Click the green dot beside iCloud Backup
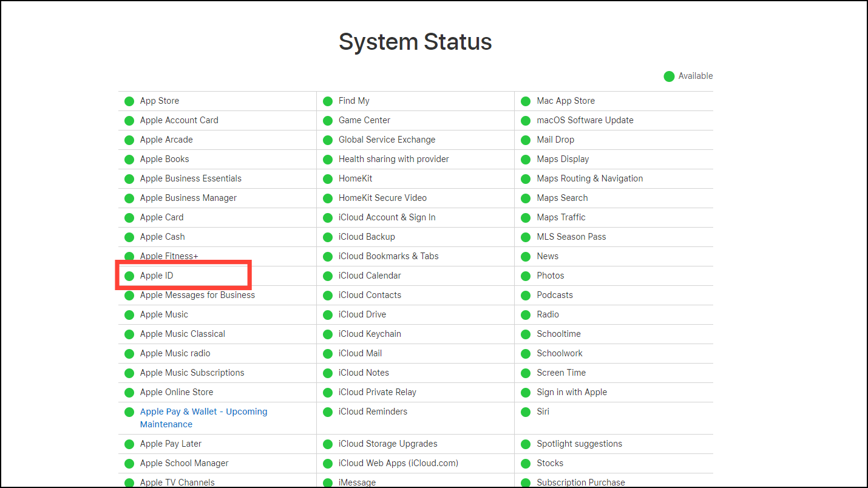This screenshot has height=488, width=868. [x=328, y=237]
